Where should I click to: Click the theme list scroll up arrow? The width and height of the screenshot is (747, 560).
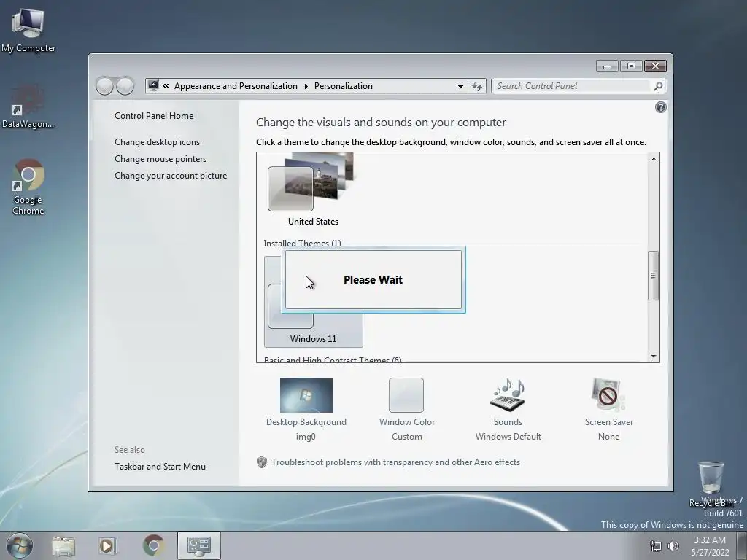coord(654,159)
